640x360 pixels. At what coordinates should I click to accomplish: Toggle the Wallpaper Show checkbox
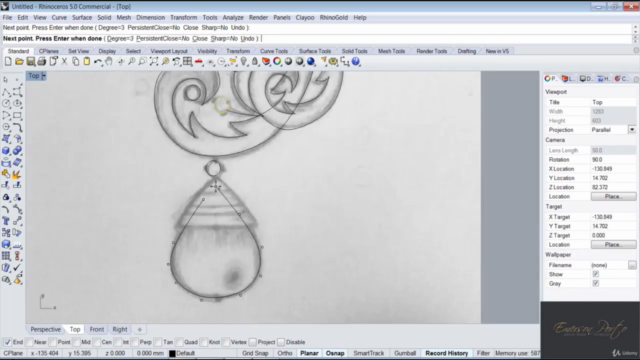point(596,274)
